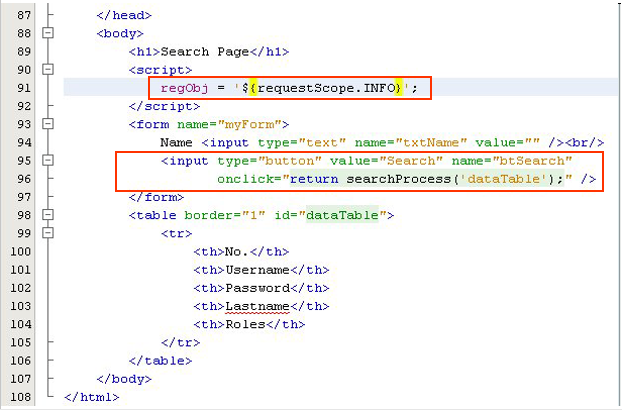Click the "txtName" attribute value
This screenshot has height=410, width=622.
click(x=430, y=143)
